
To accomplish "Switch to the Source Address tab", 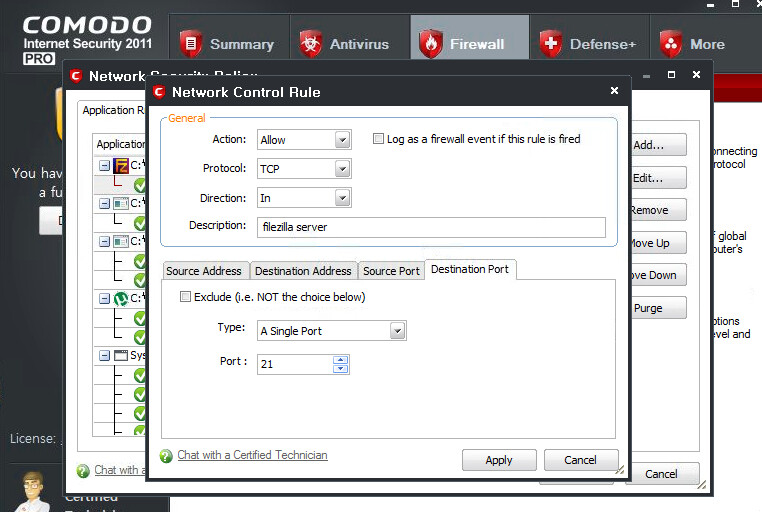I will [204, 271].
